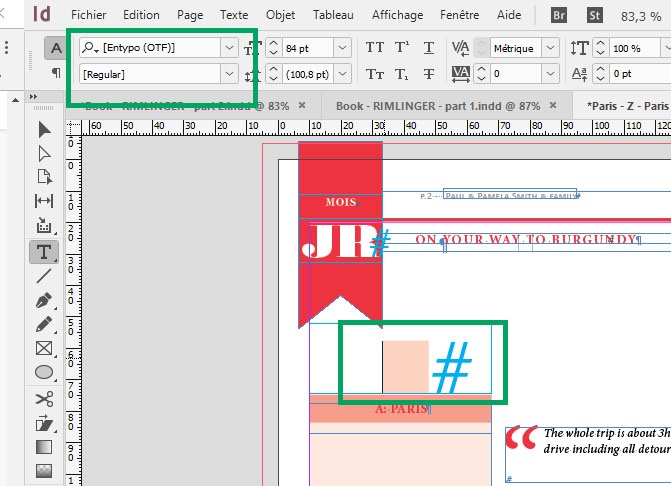Select the Pen tool
Viewport: 671px width, 486px height.
click(44, 300)
